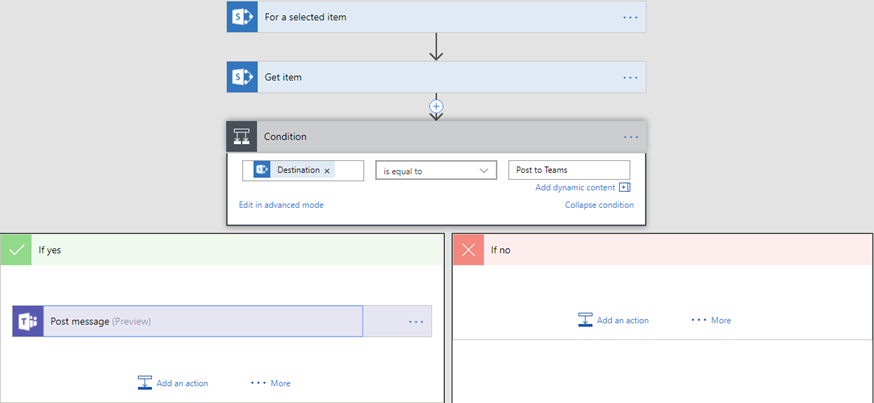874x403 pixels.
Task: Click the green checkmark icon of If yes
Action: click(x=16, y=250)
